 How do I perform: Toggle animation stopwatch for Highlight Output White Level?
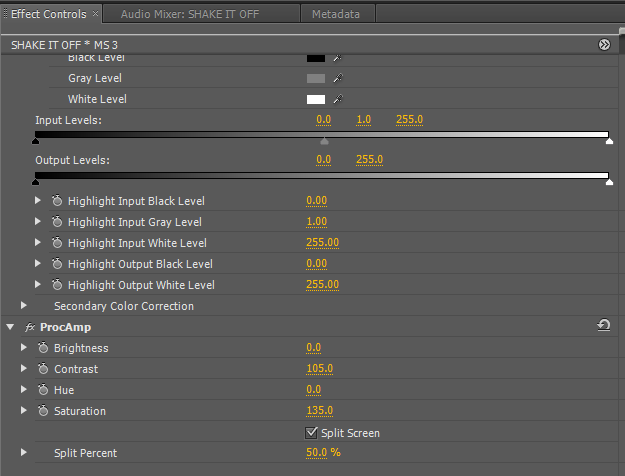(57, 284)
